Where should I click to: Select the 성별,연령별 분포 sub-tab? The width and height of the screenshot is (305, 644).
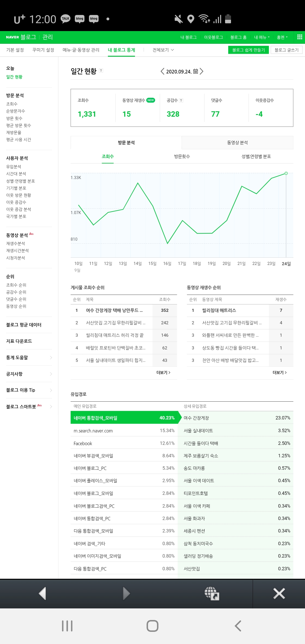pyautogui.click(x=256, y=156)
